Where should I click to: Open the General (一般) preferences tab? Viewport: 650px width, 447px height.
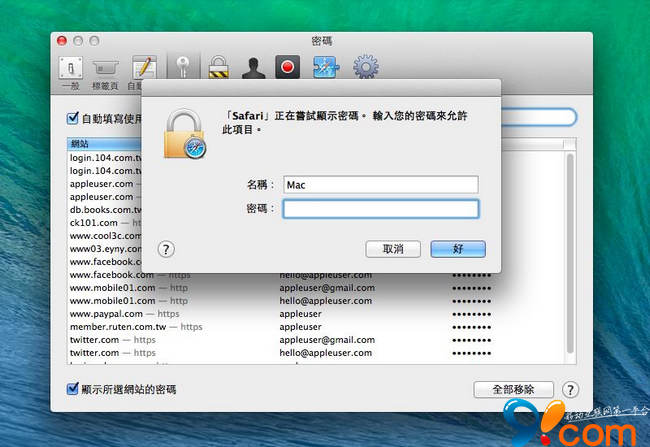pos(71,71)
